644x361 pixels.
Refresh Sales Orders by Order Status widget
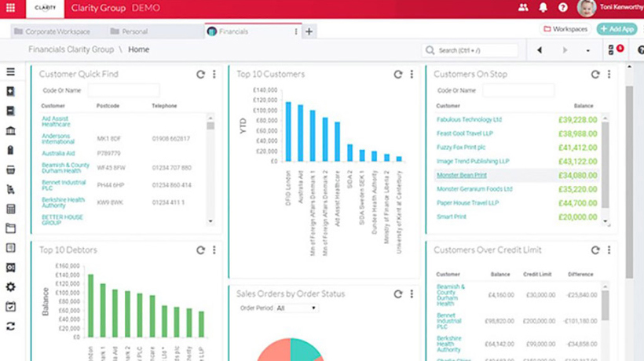398,294
